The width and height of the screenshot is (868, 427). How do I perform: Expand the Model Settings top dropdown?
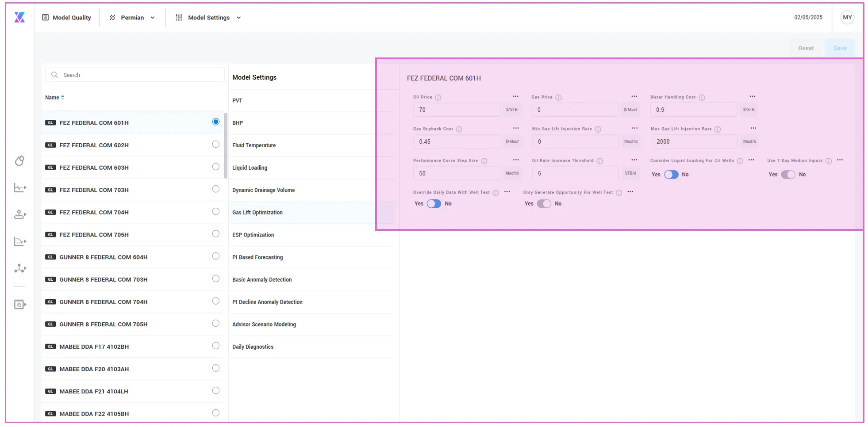pyautogui.click(x=208, y=18)
